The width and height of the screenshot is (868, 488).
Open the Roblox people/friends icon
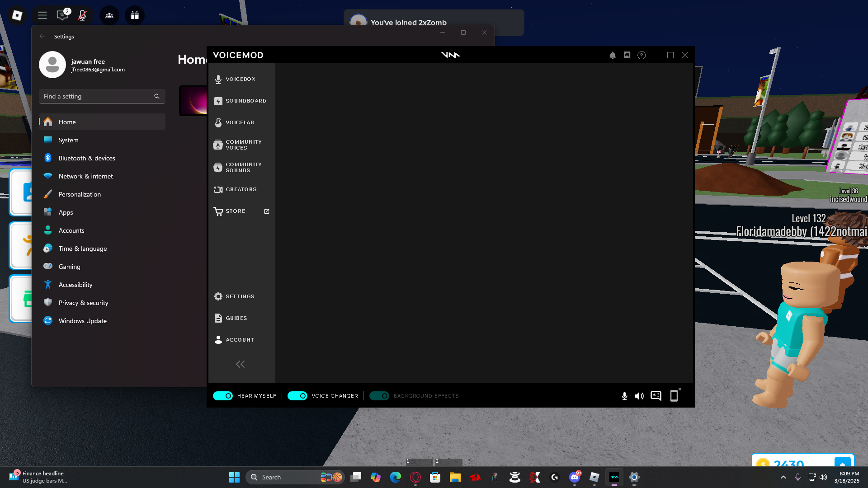click(x=109, y=15)
